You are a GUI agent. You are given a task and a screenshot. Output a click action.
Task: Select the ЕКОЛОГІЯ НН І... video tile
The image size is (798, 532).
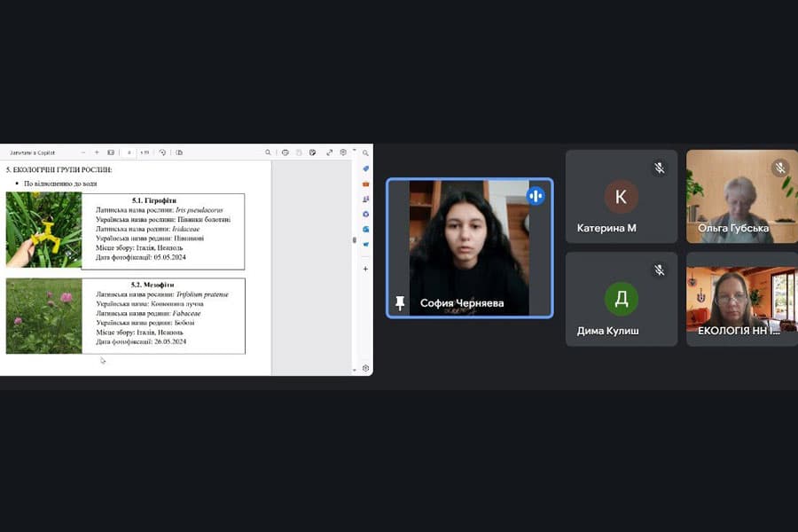(x=741, y=300)
